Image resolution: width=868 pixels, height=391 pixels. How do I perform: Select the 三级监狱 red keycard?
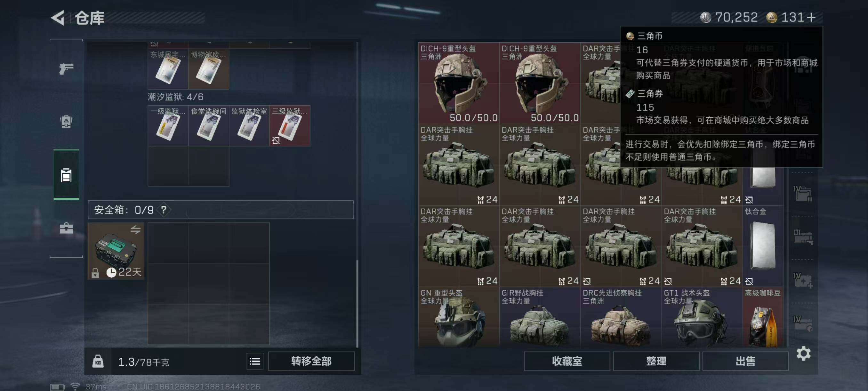290,126
